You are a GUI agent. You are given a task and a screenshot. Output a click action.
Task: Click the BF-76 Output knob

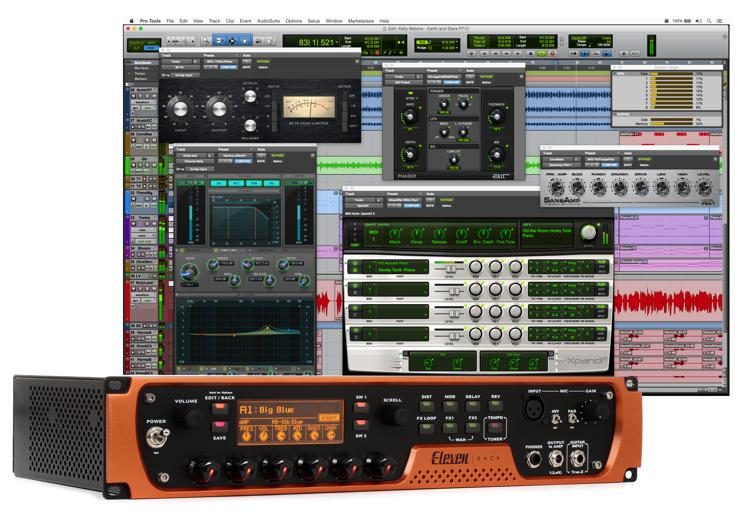(219, 109)
